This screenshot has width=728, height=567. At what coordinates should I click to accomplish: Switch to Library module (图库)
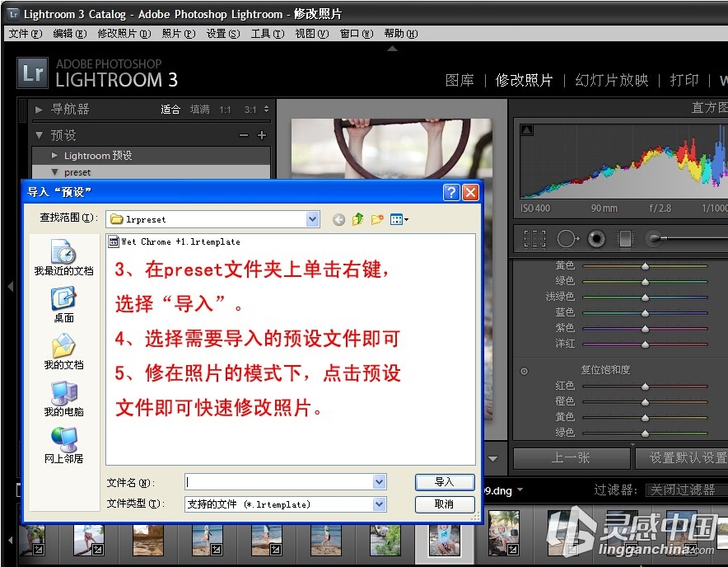point(460,81)
